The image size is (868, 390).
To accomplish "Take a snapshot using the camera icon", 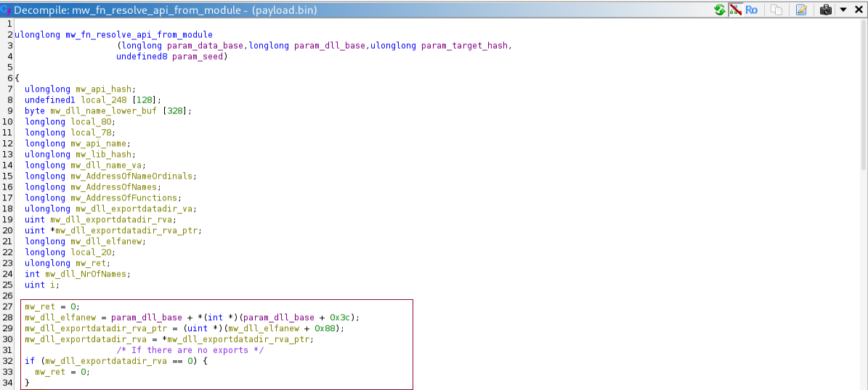I will [x=826, y=9].
